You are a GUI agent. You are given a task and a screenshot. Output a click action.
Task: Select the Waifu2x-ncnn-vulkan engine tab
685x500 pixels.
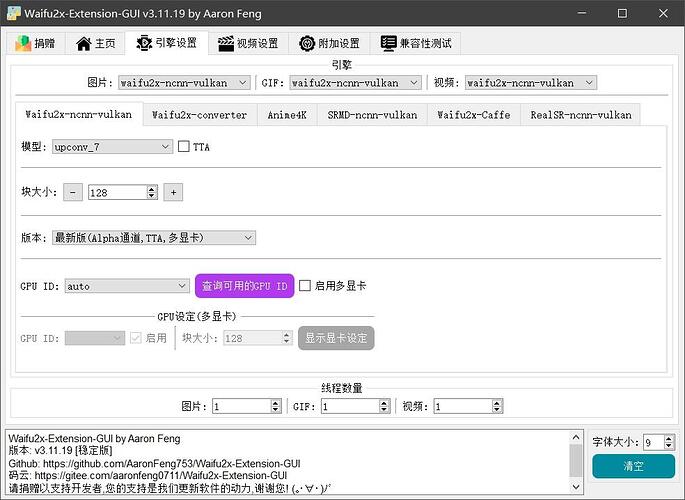[x=79, y=114]
